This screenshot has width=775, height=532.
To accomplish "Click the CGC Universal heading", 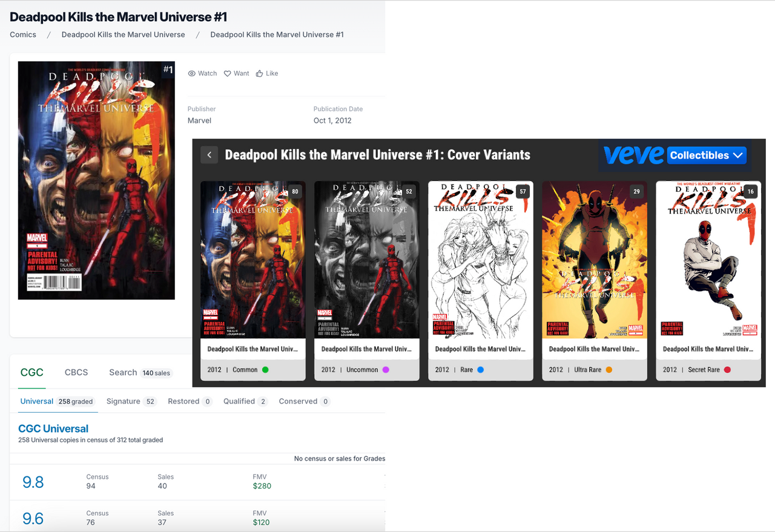I will [x=53, y=429].
